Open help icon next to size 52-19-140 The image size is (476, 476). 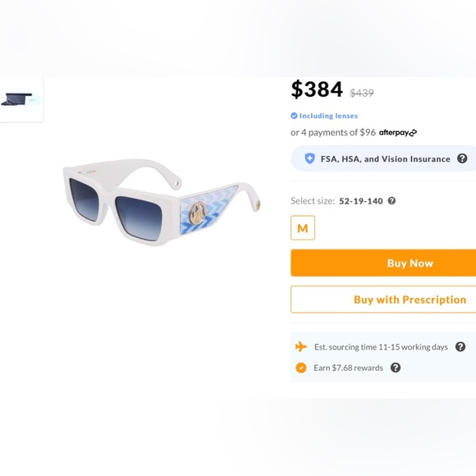pos(391,201)
